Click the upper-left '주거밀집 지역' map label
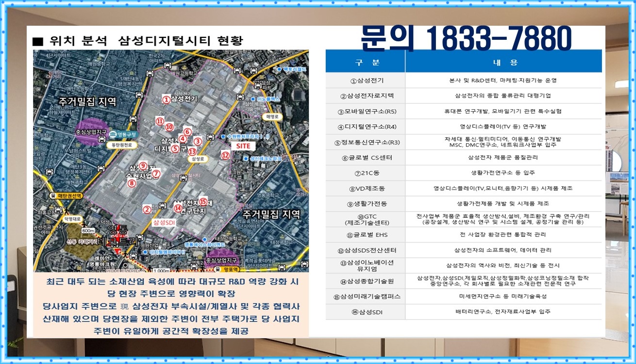636x364 pixels. tap(88, 101)
